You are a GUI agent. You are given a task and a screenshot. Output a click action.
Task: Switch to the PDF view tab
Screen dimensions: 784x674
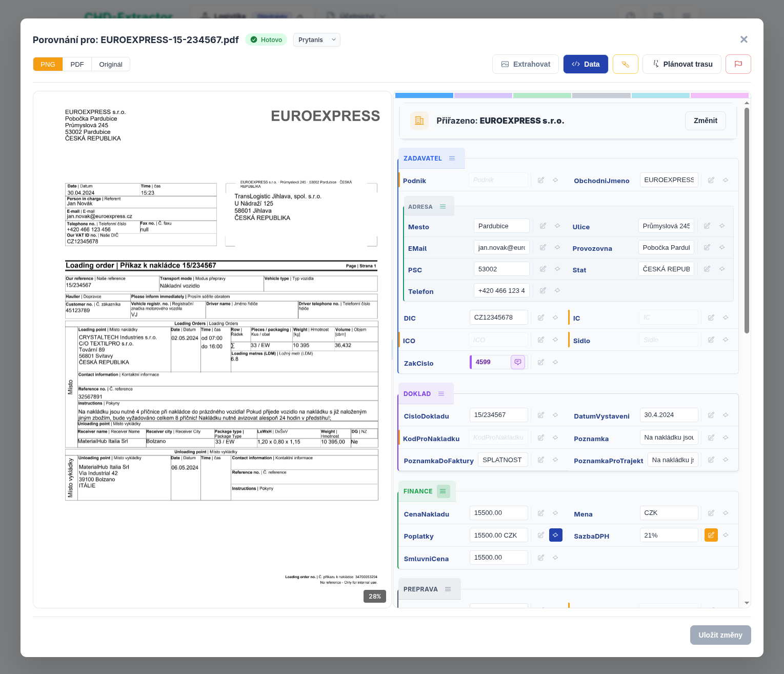(x=77, y=64)
